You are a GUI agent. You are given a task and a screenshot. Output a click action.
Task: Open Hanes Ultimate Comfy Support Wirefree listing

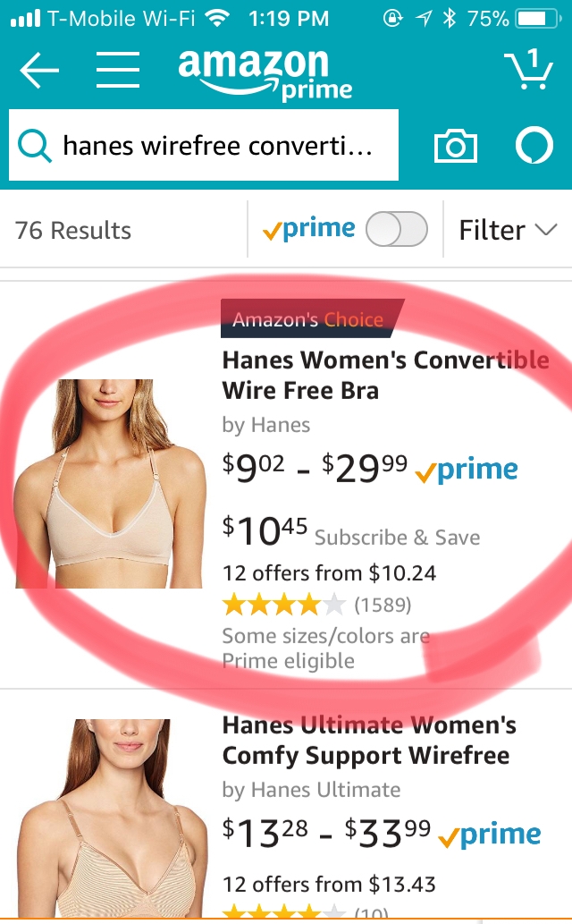point(369,740)
